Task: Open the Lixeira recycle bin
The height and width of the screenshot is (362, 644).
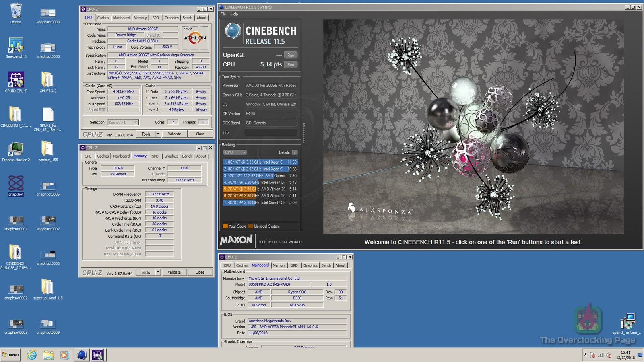Action: click(x=16, y=11)
